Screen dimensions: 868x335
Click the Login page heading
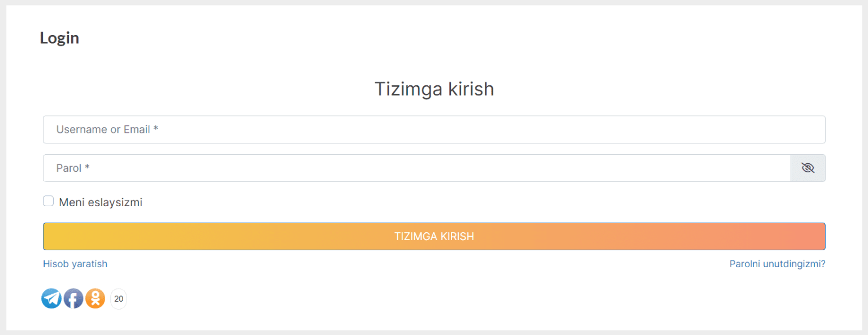tap(59, 38)
